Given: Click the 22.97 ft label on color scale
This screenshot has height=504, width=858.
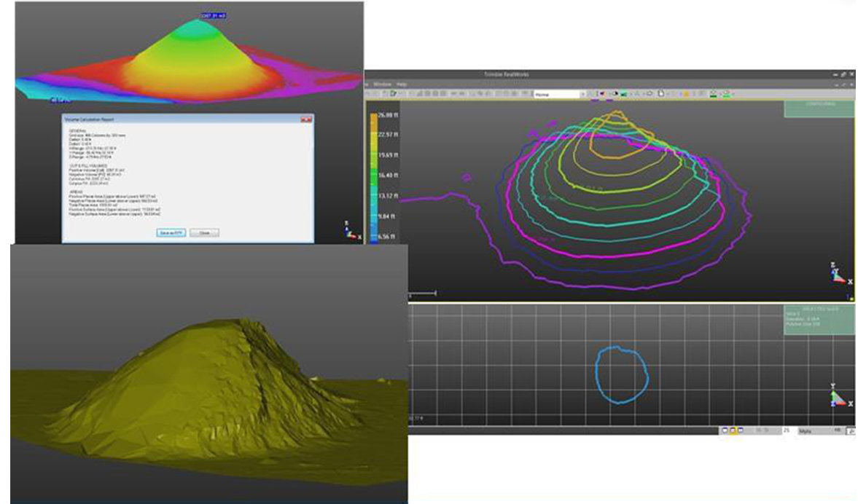Looking at the screenshot, I should [388, 135].
